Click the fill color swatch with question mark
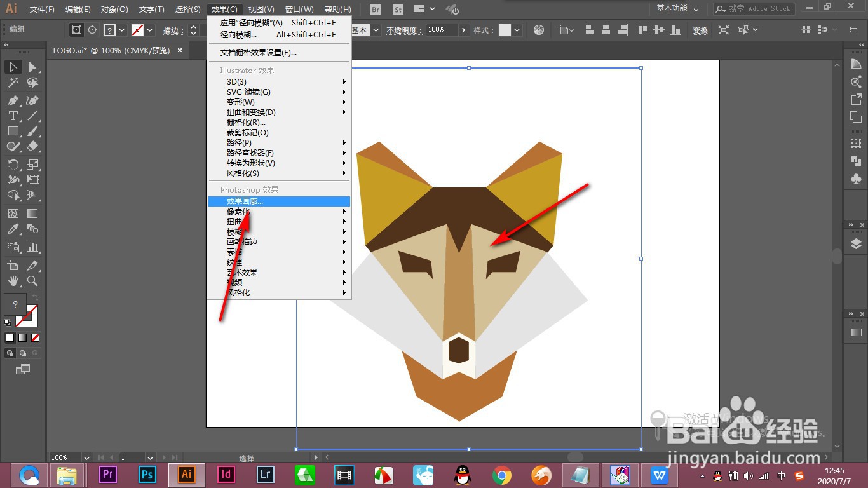Image resolution: width=868 pixels, height=488 pixels. click(15, 305)
